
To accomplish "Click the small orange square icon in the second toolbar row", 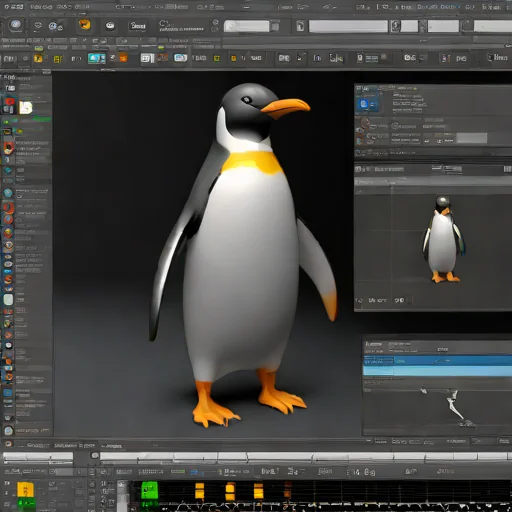I will (123, 58).
